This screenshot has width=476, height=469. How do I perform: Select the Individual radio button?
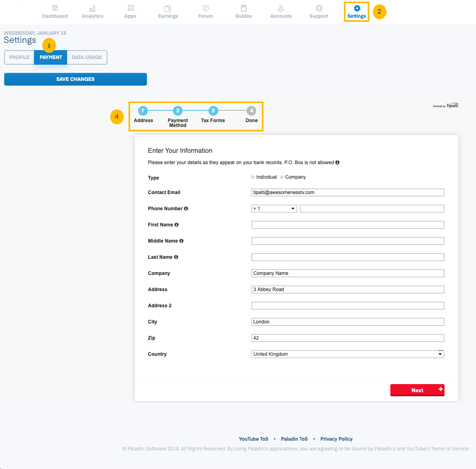point(253,177)
